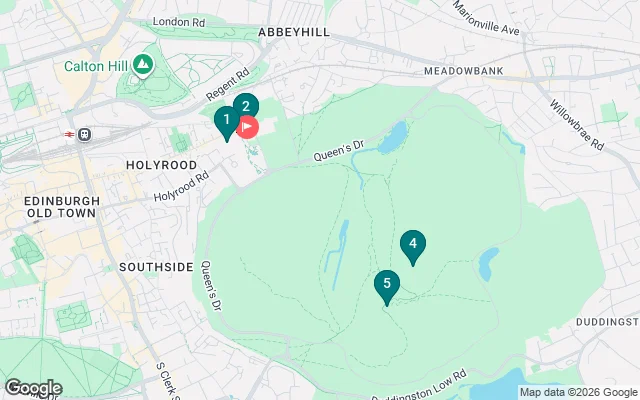Select the railway station icon
This screenshot has height=400, width=640.
(69, 134)
